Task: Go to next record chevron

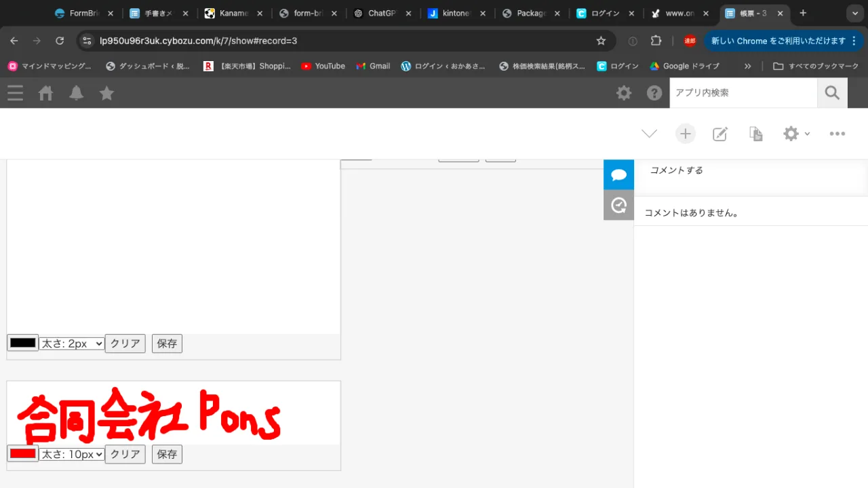Action: [649, 134]
